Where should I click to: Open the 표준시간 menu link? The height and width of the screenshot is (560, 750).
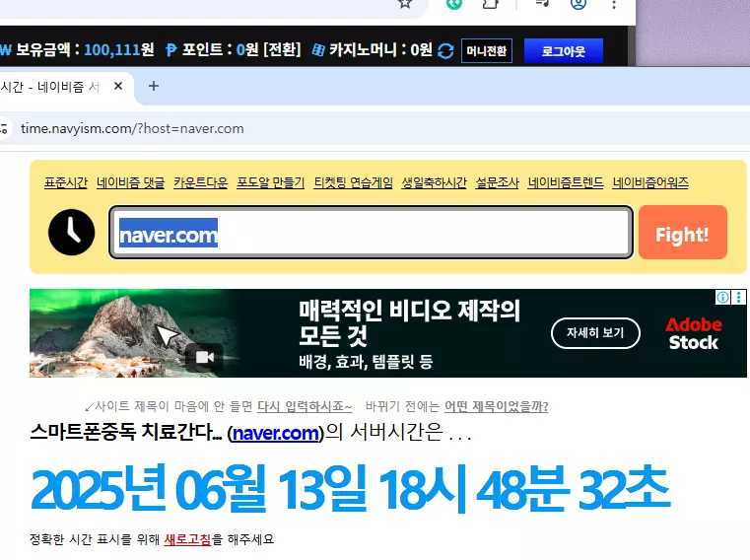(x=65, y=182)
